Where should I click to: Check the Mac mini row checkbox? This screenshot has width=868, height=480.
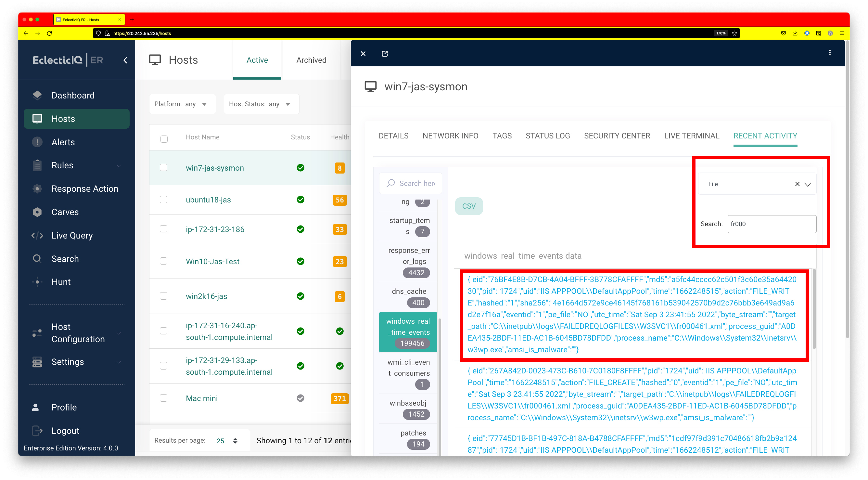point(163,398)
